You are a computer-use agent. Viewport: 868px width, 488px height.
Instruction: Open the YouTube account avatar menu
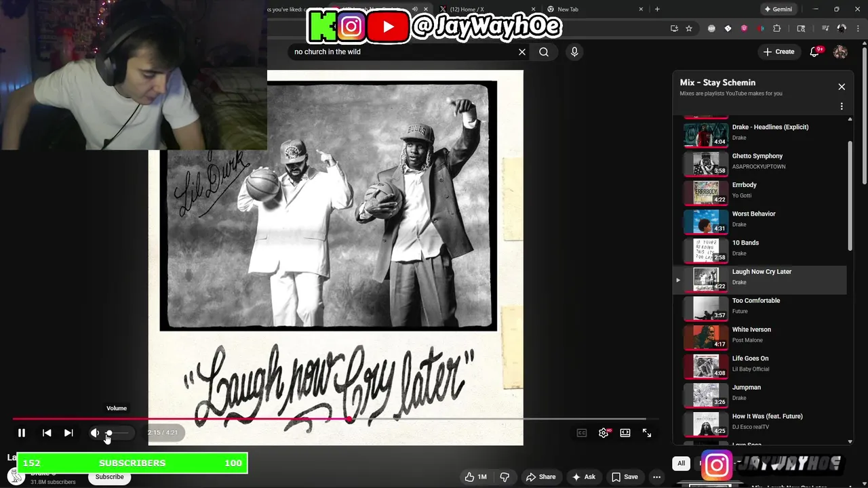[840, 52]
